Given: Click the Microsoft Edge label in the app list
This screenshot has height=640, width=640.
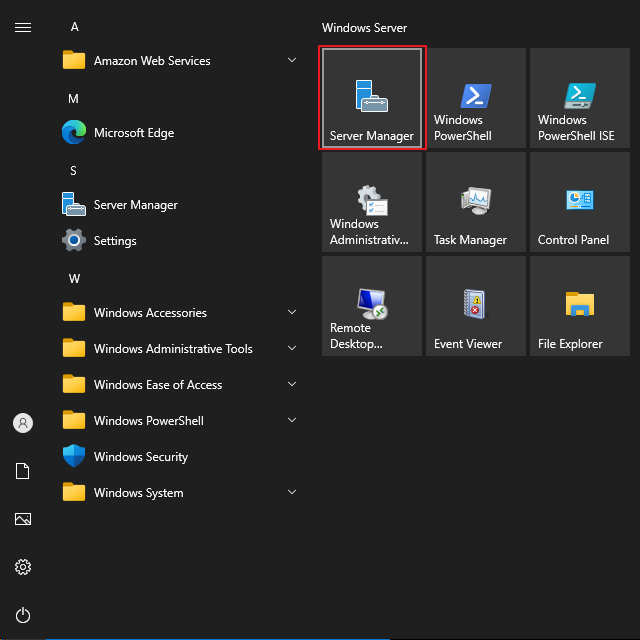Looking at the screenshot, I should [x=134, y=133].
